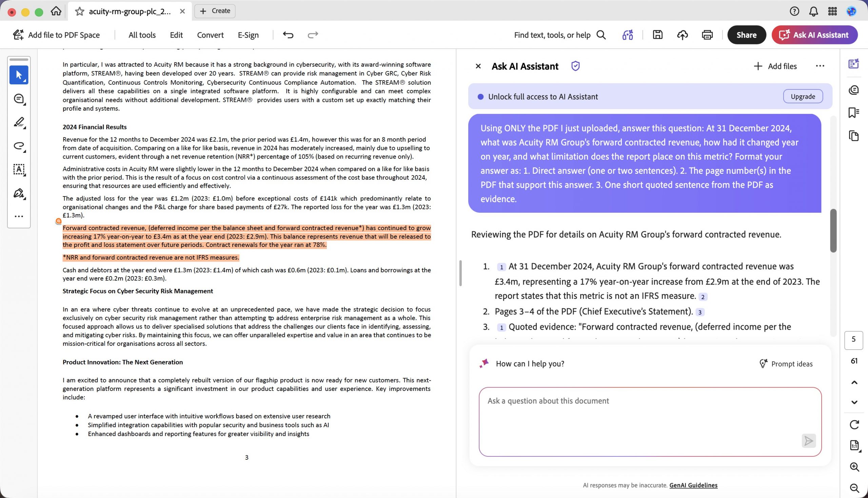
Task: Click the highlighted NRR not IFRS measures note
Action: [151, 257]
